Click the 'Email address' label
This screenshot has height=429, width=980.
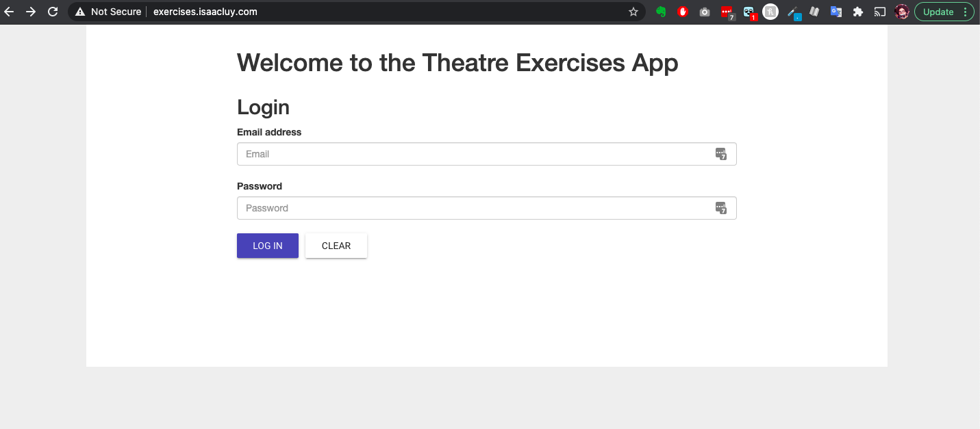(x=269, y=132)
